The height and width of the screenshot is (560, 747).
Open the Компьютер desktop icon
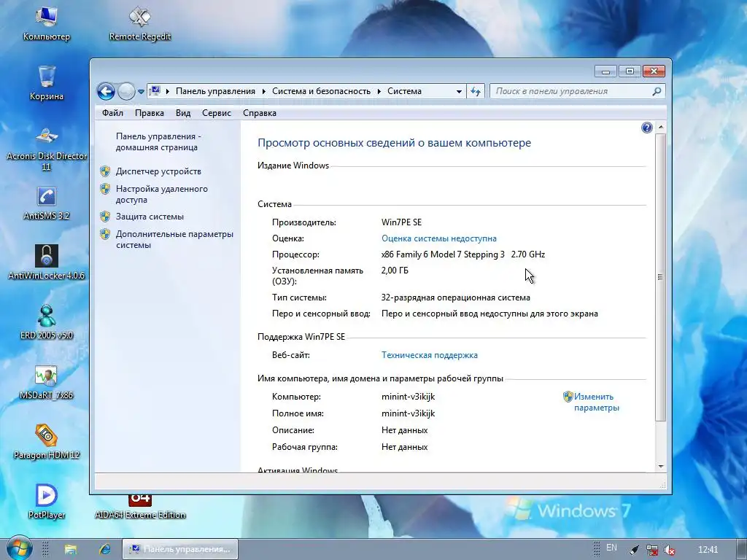(46, 23)
